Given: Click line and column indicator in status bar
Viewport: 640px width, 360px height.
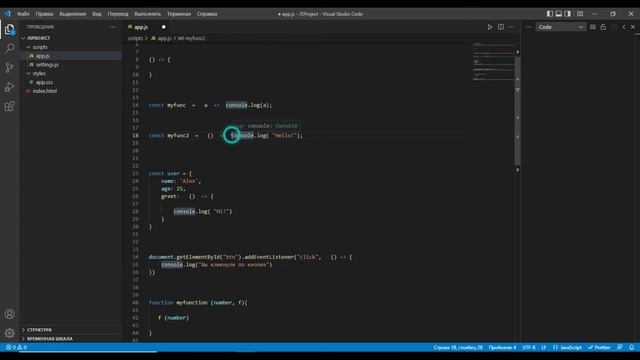Looking at the screenshot, I should point(458,347).
